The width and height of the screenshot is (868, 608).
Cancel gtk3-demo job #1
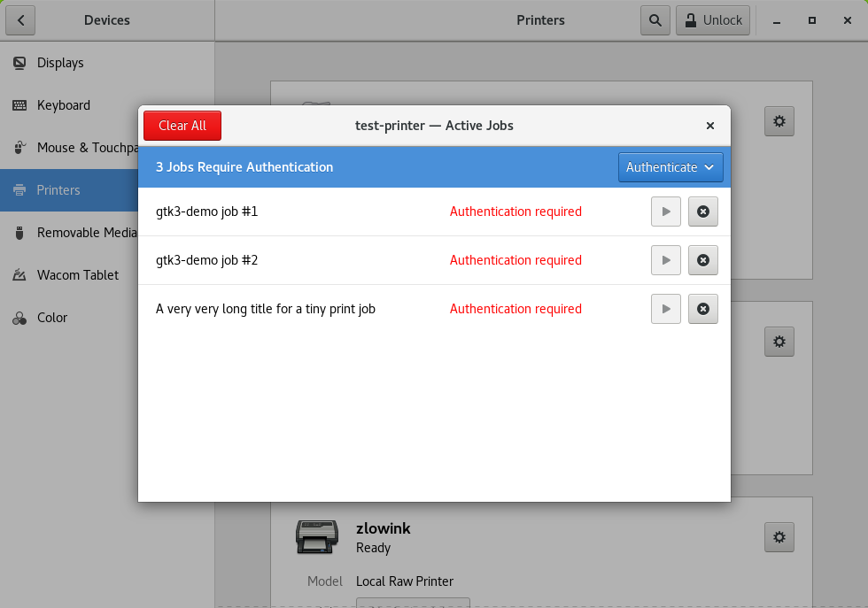703,212
